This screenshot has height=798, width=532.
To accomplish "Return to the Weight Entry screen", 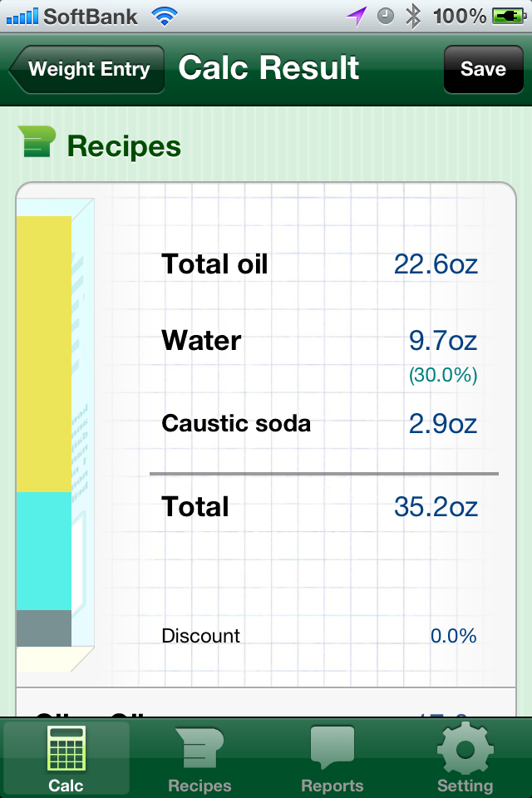I will 86,69.
